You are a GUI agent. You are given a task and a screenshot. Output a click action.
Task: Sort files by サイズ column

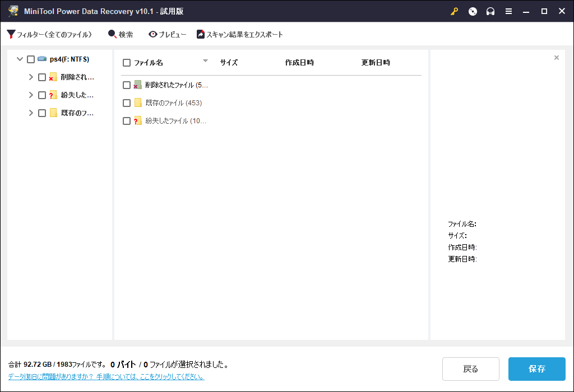tap(229, 63)
